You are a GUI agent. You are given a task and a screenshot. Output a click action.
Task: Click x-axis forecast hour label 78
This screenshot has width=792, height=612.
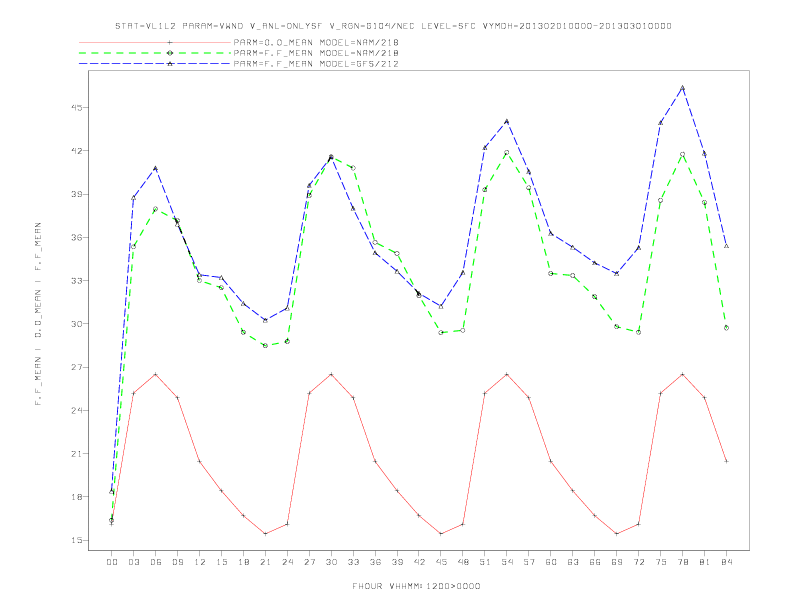[682, 562]
